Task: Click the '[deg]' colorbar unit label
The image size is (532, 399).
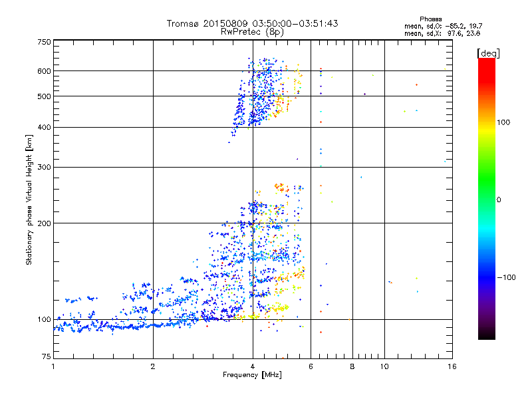Action: tap(488, 53)
